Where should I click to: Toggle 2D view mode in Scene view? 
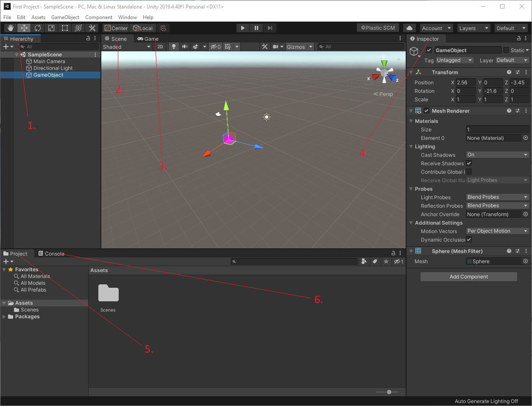point(160,47)
